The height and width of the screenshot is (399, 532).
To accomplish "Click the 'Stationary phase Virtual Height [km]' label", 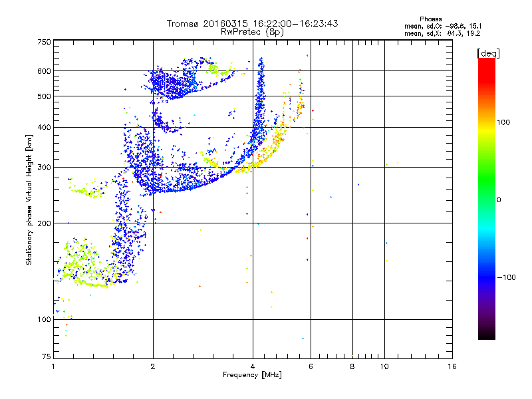I will coord(29,199).
